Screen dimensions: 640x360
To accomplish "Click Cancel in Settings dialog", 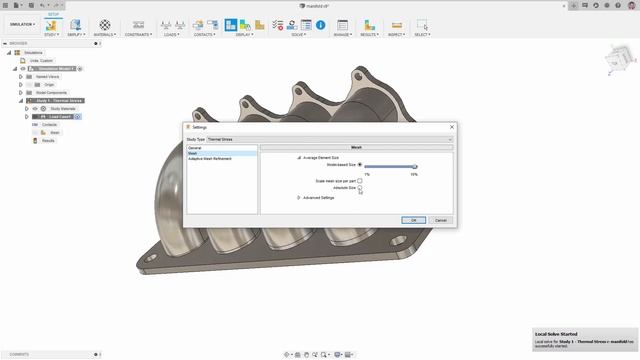I will 440,220.
